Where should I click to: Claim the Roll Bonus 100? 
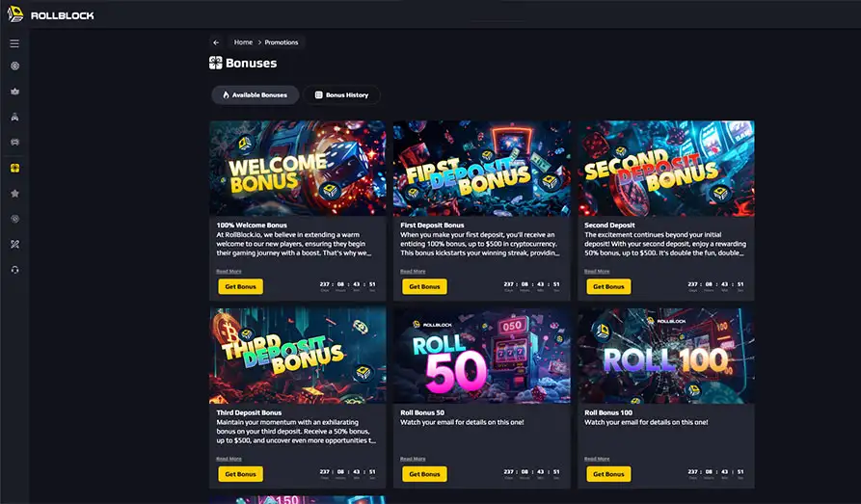tap(608, 474)
